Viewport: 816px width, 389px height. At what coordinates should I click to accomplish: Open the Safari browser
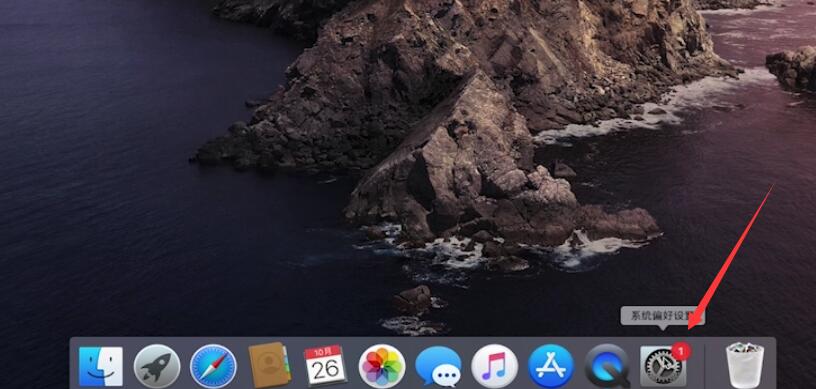coord(213,366)
